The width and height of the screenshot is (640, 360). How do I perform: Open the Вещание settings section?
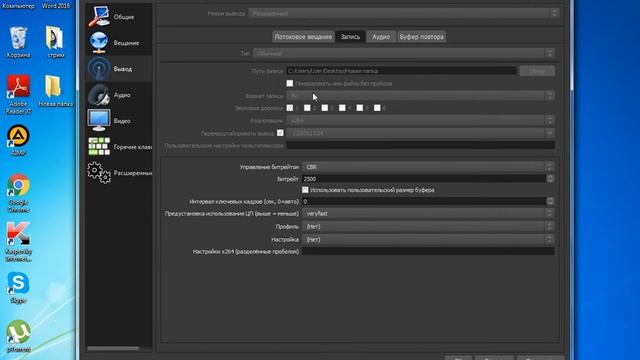click(x=119, y=43)
